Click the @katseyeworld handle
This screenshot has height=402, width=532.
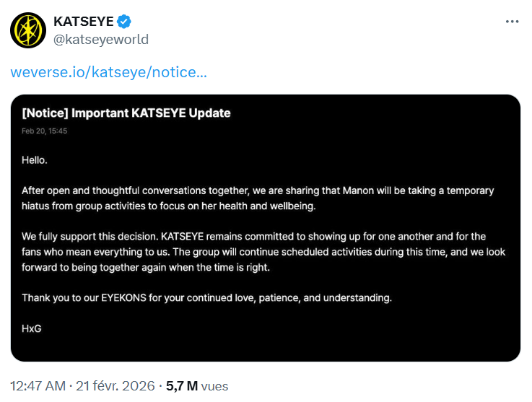(101, 39)
